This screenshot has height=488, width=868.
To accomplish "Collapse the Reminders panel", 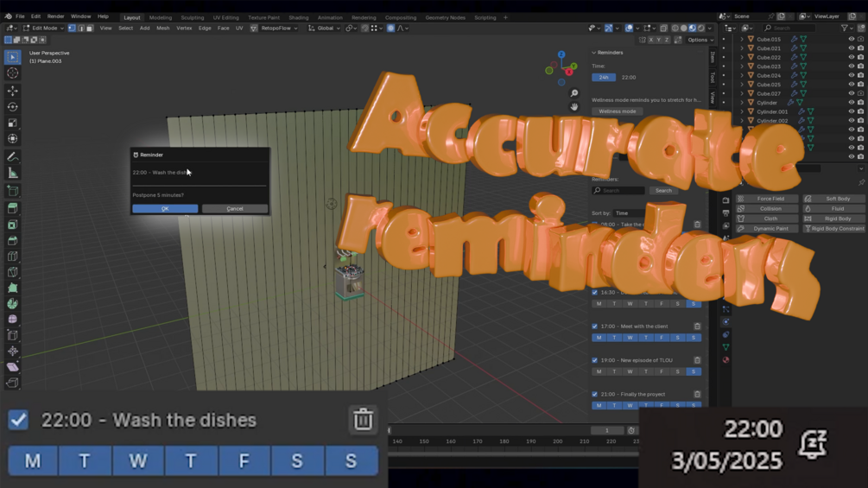I will point(607,53).
